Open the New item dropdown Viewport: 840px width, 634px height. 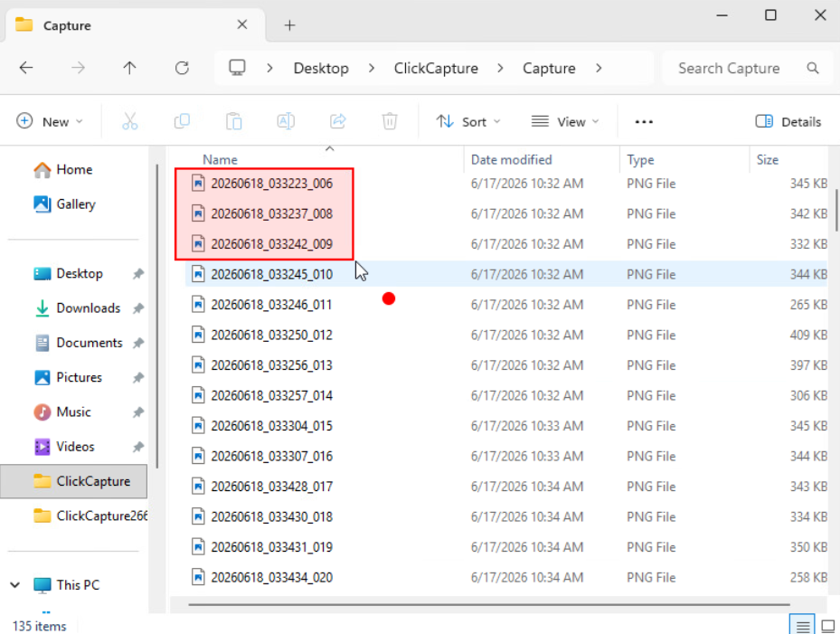point(50,122)
